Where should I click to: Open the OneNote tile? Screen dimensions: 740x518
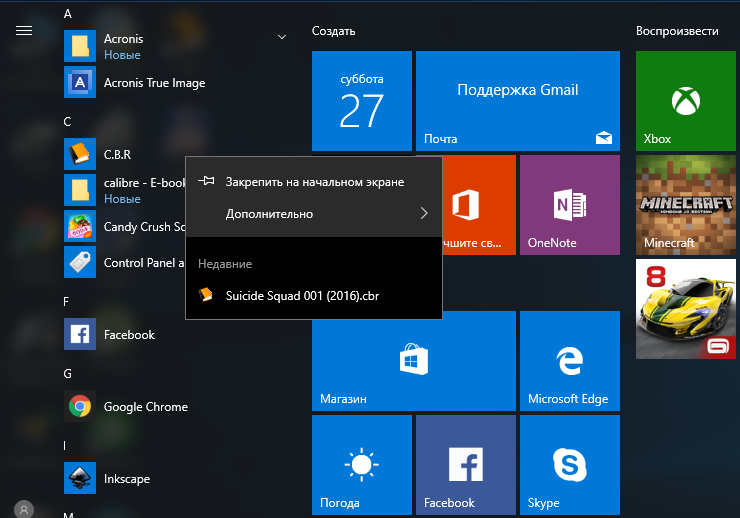pos(570,205)
